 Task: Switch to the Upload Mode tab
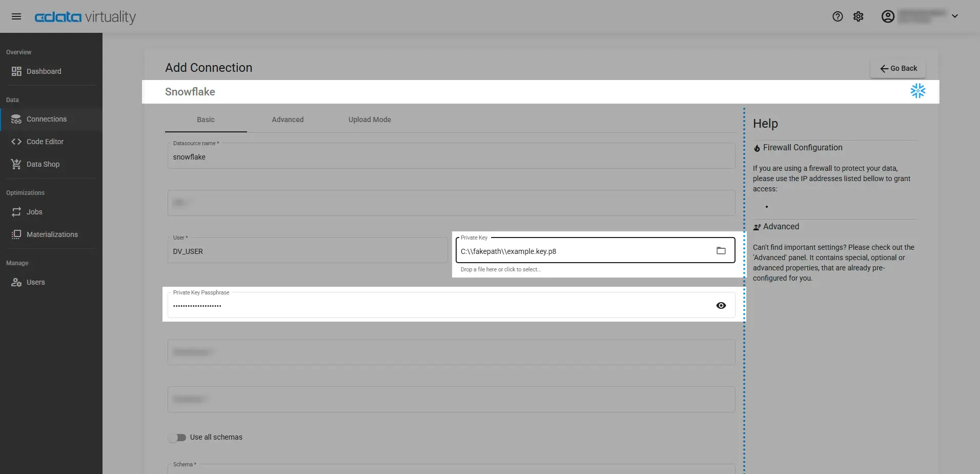370,120
